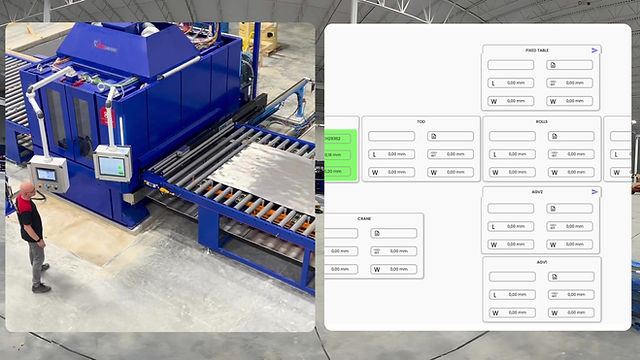Select the L length field in FIXED TABLE

(x=511, y=83)
